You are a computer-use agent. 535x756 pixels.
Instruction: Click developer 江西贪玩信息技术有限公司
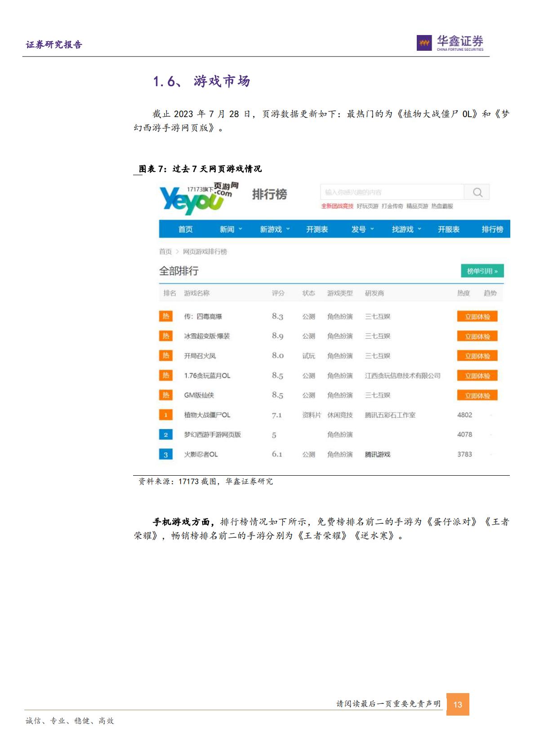click(x=403, y=376)
